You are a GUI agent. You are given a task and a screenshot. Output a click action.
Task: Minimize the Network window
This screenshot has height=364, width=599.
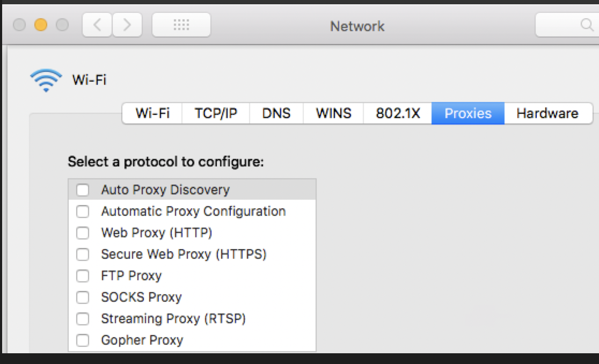[x=41, y=25]
